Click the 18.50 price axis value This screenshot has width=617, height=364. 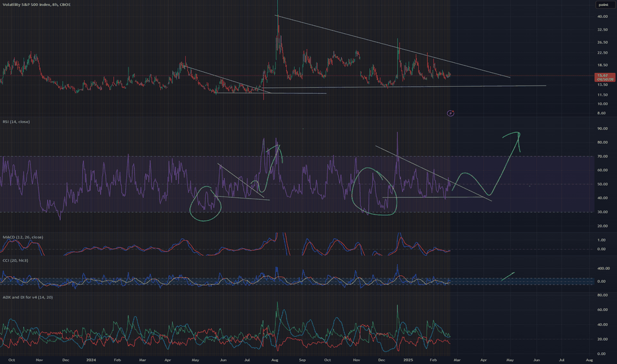pos(602,65)
